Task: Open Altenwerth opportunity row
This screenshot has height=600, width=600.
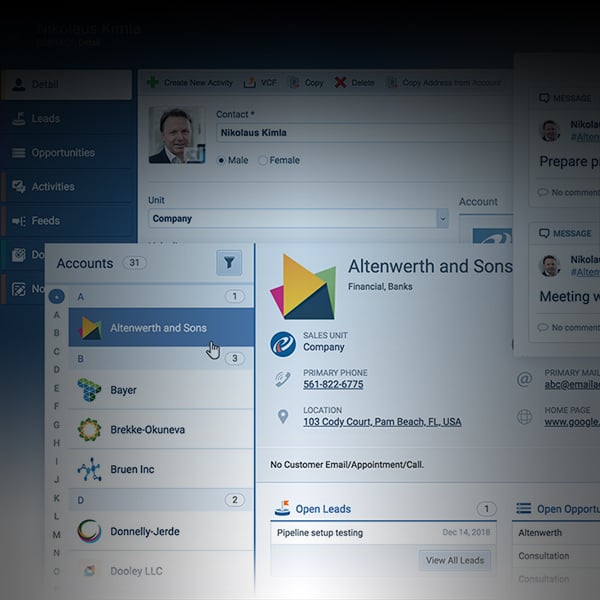Action: [x=556, y=533]
